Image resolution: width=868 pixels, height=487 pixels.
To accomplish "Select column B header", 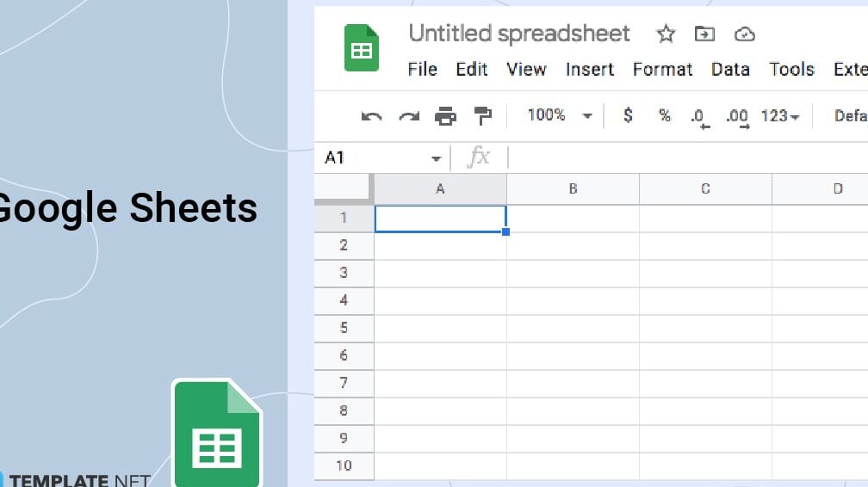I will (573, 189).
